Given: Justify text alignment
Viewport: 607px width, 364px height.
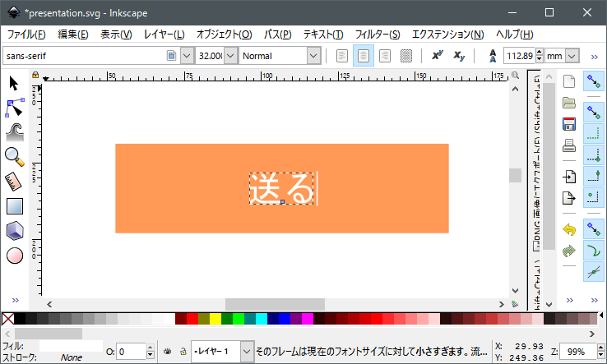Looking at the screenshot, I should 406,56.
